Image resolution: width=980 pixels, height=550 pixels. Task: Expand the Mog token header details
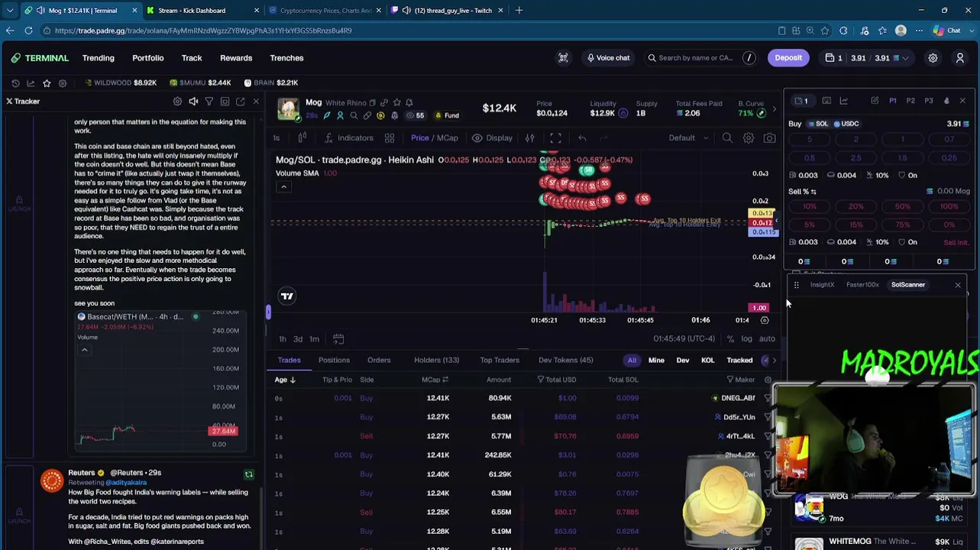click(x=774, y=110)
